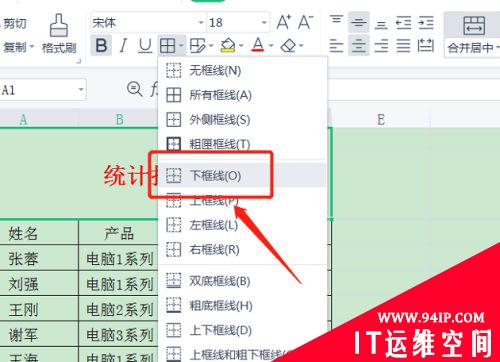This screenshot has width=500, height=362.
Task: Click the eraser clear format icon
Action: click(288, 46)
